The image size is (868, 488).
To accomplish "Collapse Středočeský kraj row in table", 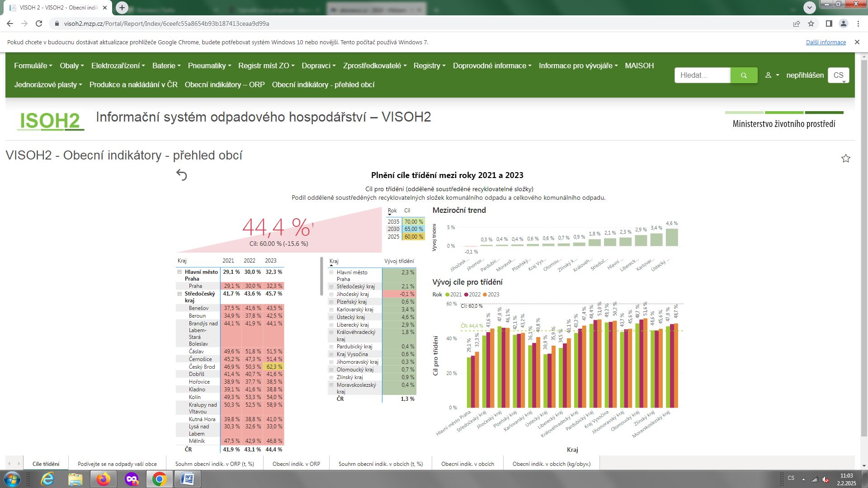I will pyautogui.click(x=179, y=294).
